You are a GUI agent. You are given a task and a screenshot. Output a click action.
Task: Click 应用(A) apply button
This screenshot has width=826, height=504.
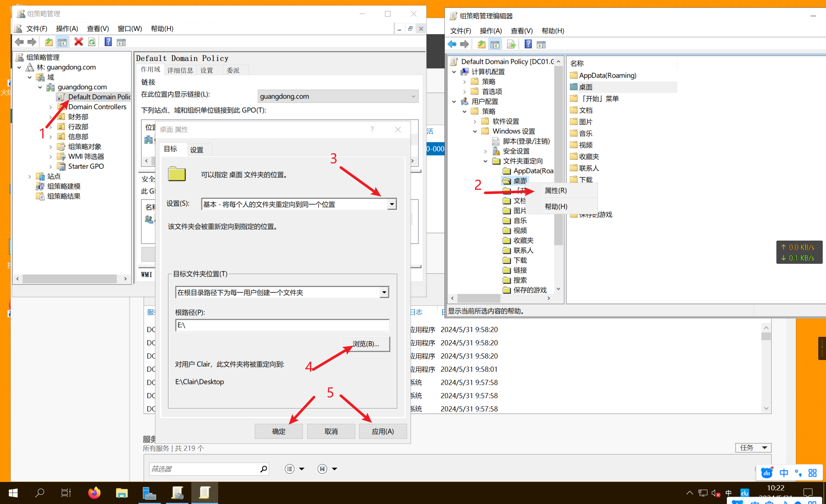[383, 431]
